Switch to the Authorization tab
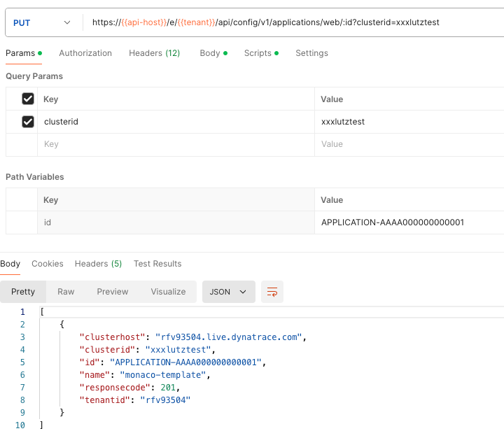 85,53
